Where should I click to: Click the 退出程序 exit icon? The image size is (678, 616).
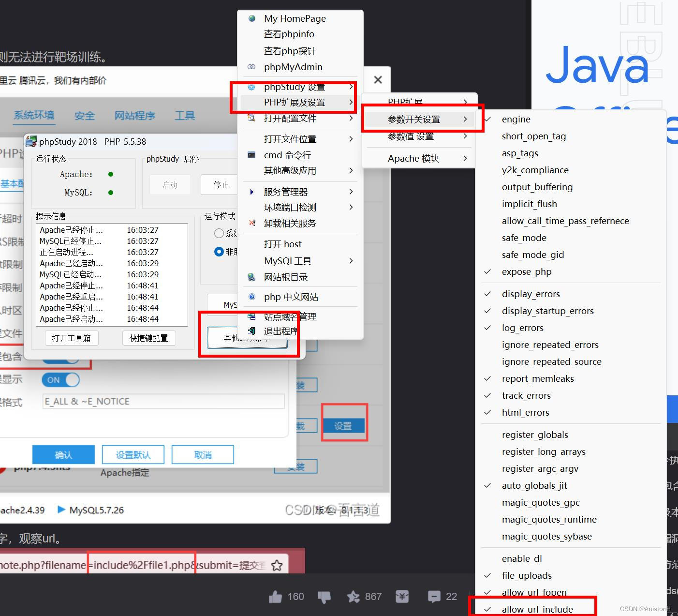tap(251, 331)
